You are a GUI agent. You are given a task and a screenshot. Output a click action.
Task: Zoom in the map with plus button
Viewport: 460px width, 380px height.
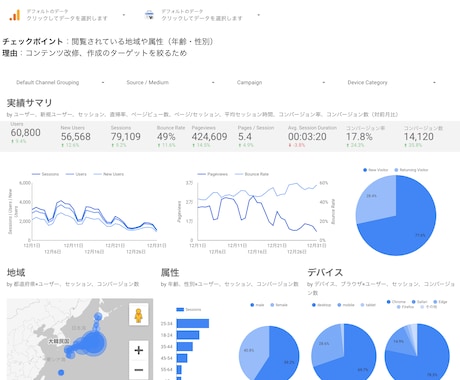coord(139,350)
